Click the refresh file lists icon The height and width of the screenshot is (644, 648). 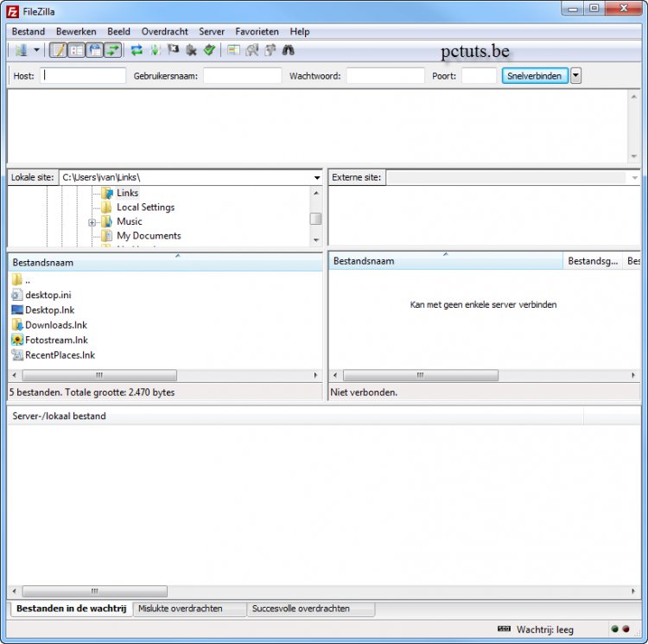137,50
